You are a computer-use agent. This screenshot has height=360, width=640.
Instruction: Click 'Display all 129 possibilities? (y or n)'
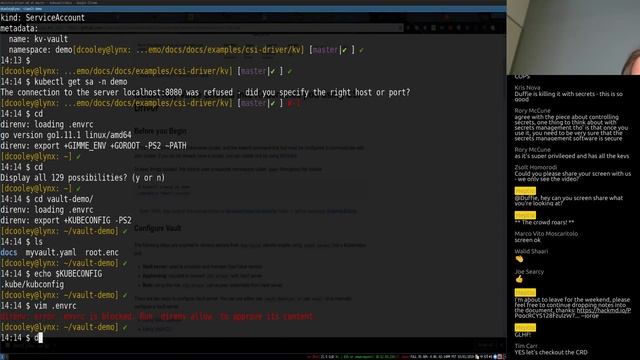82,178
